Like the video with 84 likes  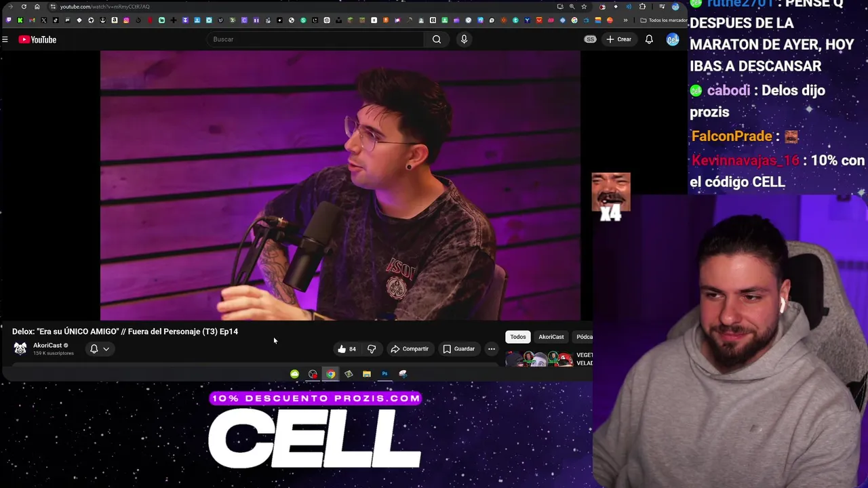coord(347,349)
